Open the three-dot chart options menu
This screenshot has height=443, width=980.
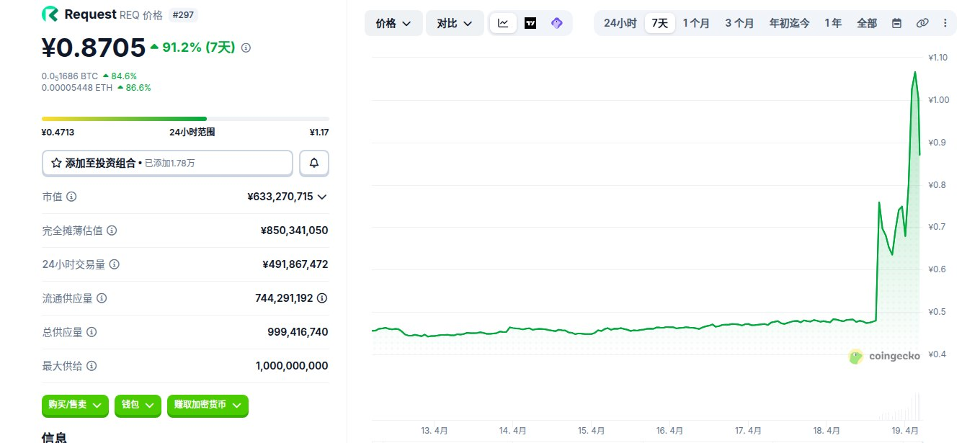tap(945, 23)
